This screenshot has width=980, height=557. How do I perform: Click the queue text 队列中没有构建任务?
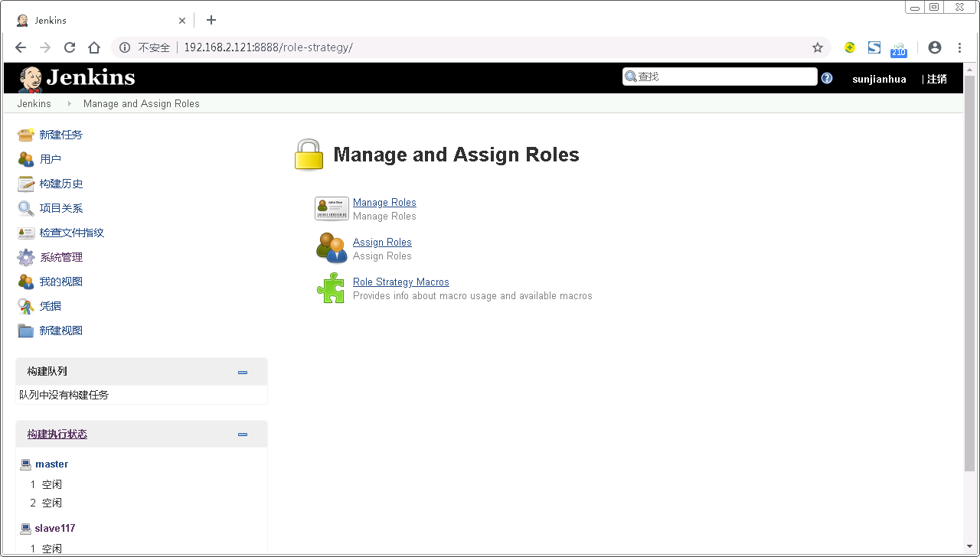pos(64,395)
